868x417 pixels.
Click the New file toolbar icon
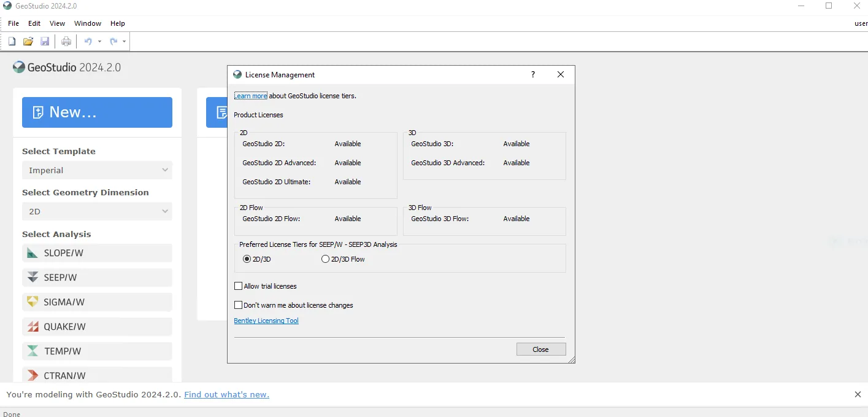pos(12,41)
